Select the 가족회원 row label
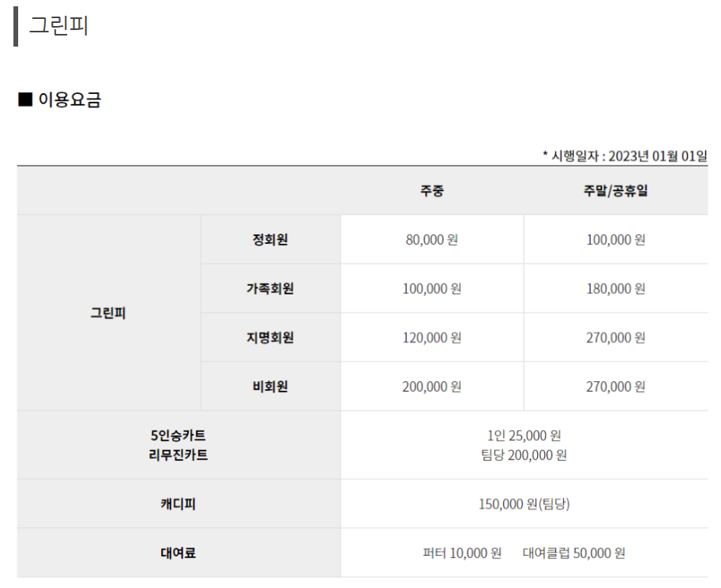 point(270,289)
